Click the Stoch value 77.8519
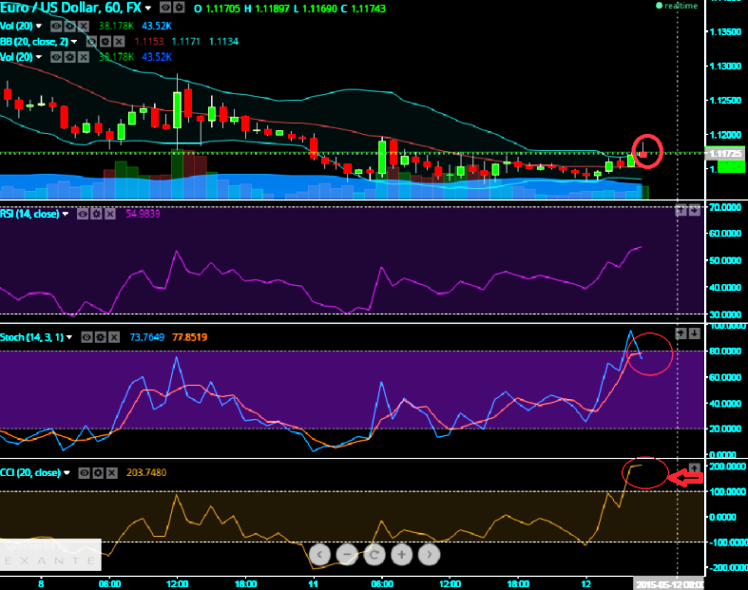The image size is (748, 590). (189, 337)
